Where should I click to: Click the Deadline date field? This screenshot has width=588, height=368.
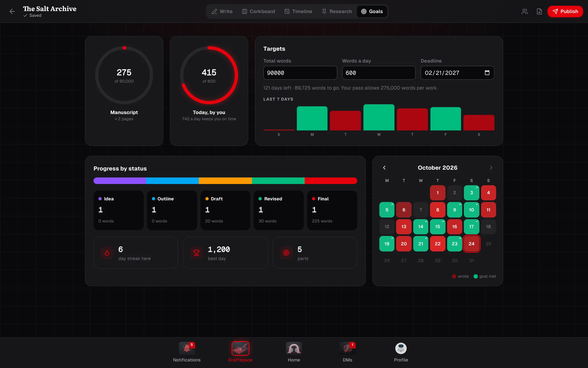pyautogui.click(x=457, y=73)
